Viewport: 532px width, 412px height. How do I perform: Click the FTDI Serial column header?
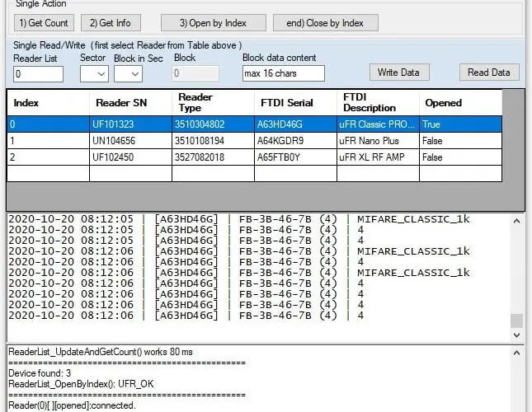295,103
